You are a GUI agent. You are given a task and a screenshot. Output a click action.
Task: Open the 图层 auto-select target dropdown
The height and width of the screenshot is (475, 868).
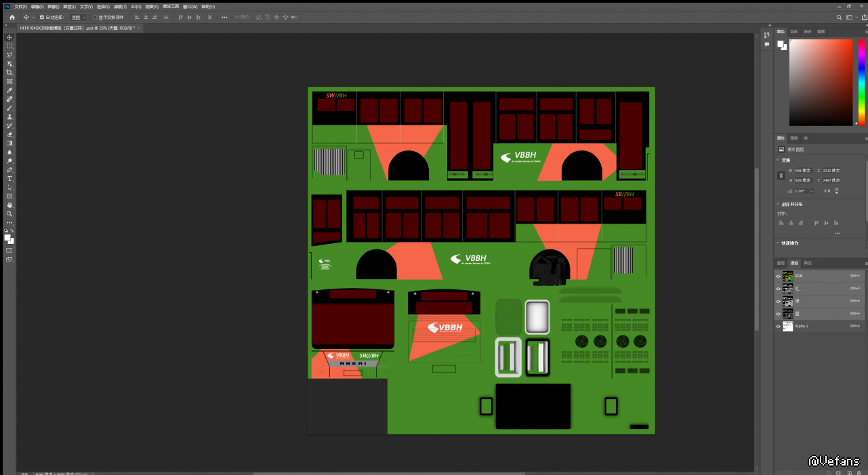pyautogui.click(x=78, y=17)
